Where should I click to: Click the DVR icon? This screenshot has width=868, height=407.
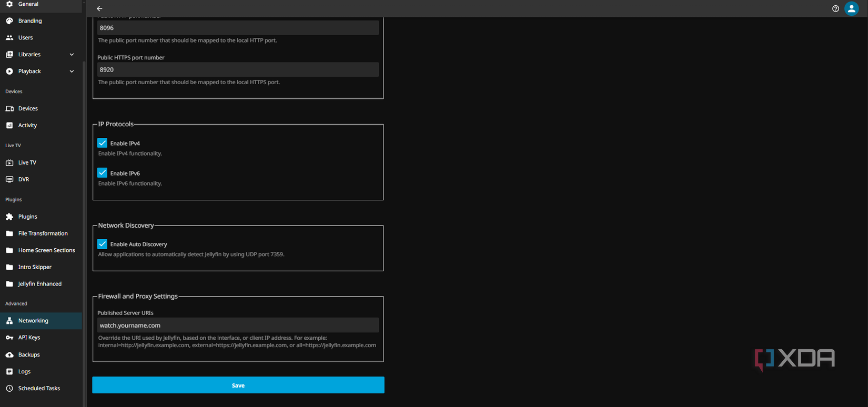(x=9, y=179)
